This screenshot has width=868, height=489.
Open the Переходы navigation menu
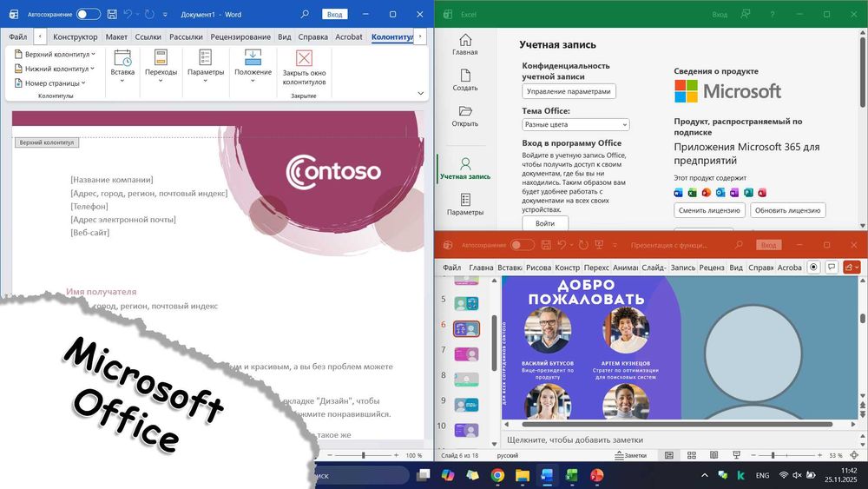(161, 67)
